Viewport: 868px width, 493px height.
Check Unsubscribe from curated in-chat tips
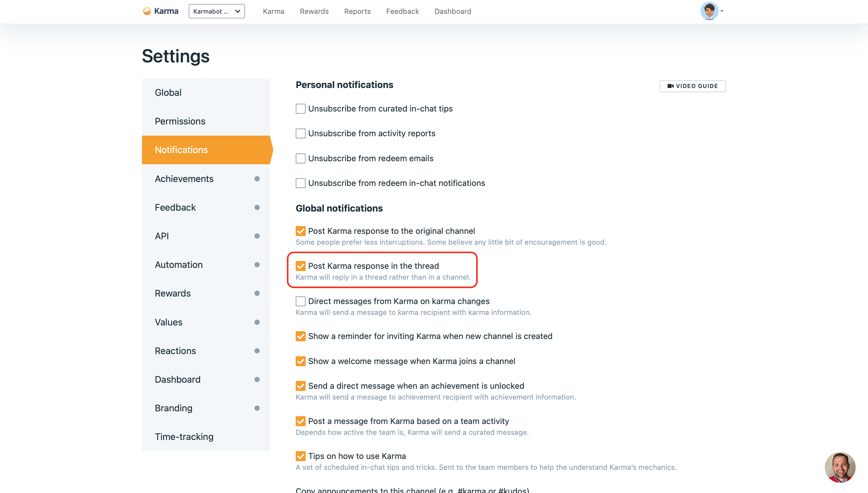click(300, 109)
